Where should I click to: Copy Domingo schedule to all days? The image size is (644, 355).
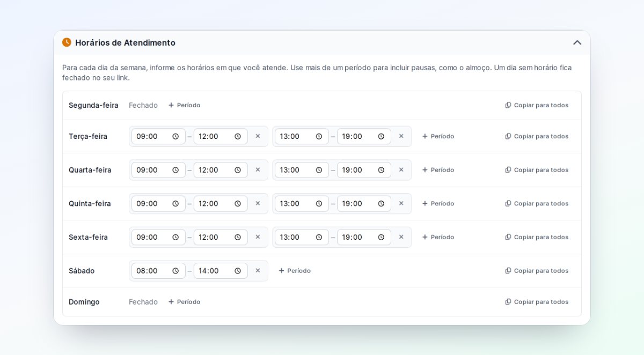point(537,302)
